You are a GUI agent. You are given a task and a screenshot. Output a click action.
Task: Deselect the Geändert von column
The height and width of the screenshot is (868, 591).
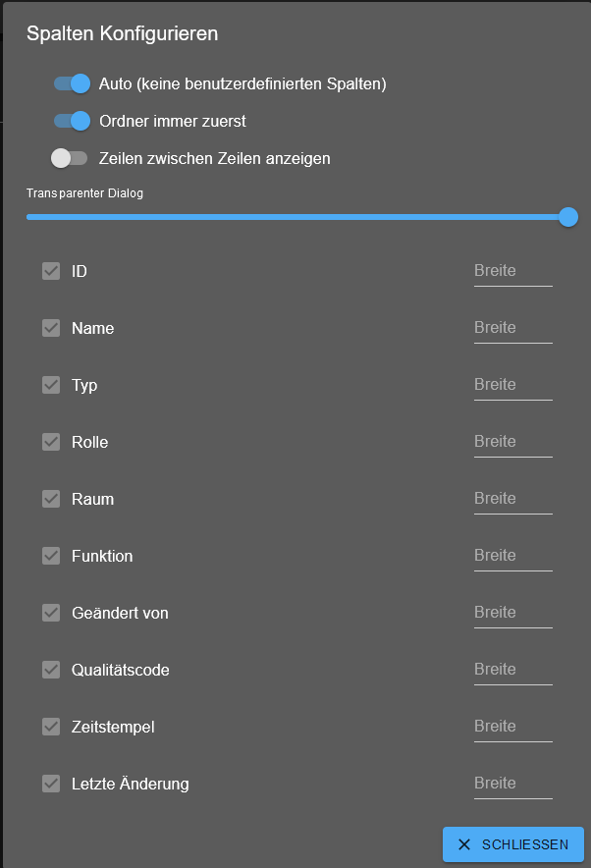[51, 612]
